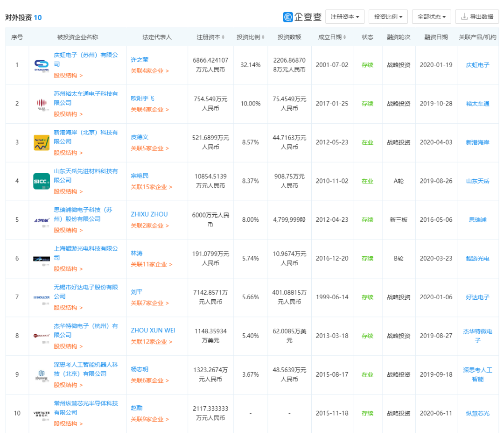The width and height of the screenshot is (504, 437).
Task: Open 山东天岳先进材料科技有限公司 link
Action: coord(86,176)
